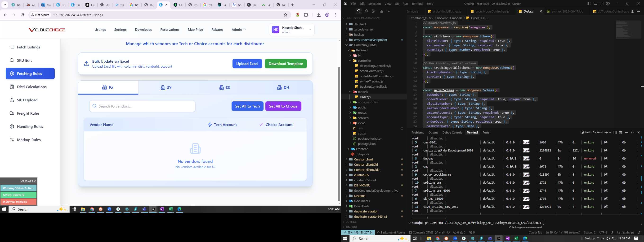
Task: Click SSH remote indicator in status bar
Action: [x=358, y=232]
